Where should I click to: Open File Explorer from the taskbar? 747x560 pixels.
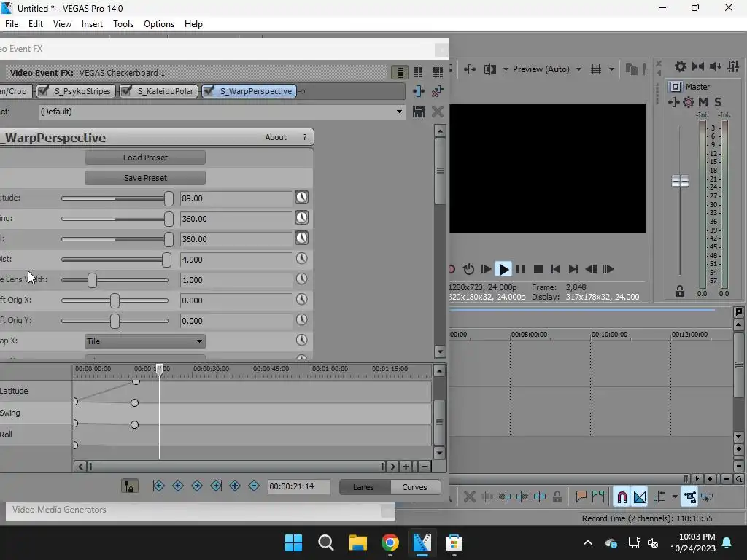click(357, 542)
